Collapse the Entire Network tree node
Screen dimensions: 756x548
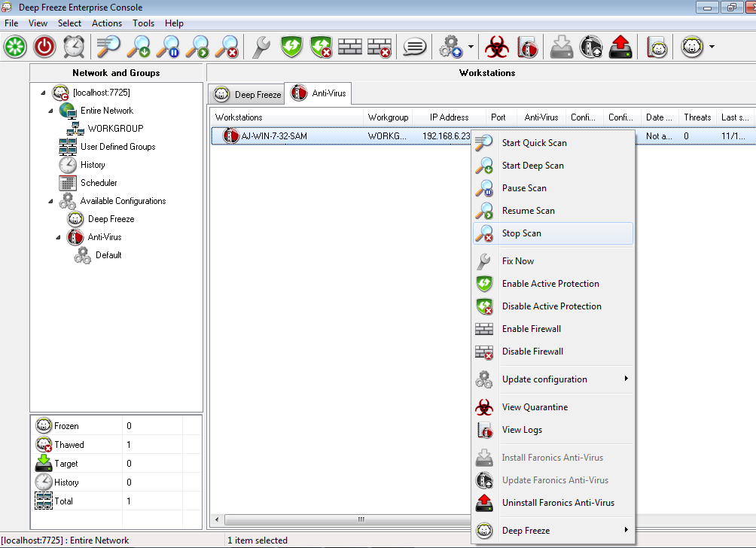[x=50, y=111]
